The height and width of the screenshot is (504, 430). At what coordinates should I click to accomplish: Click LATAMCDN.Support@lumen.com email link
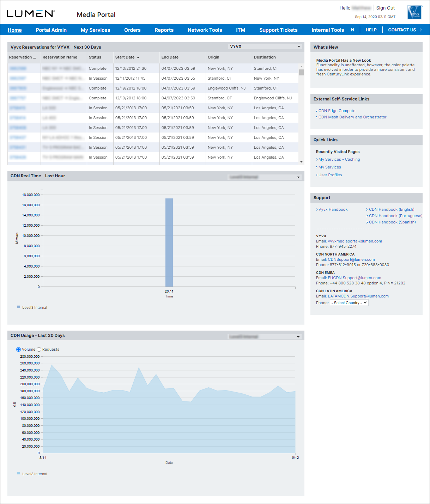358,296
